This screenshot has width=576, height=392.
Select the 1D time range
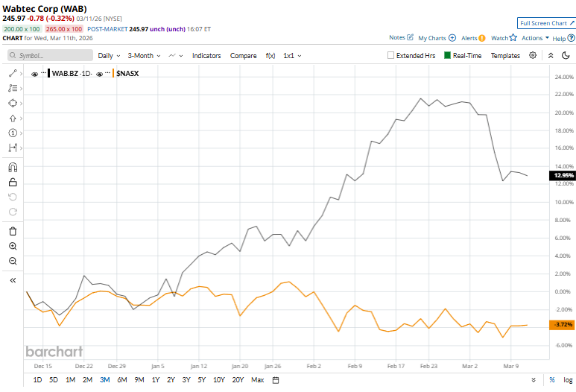point(37,380)
